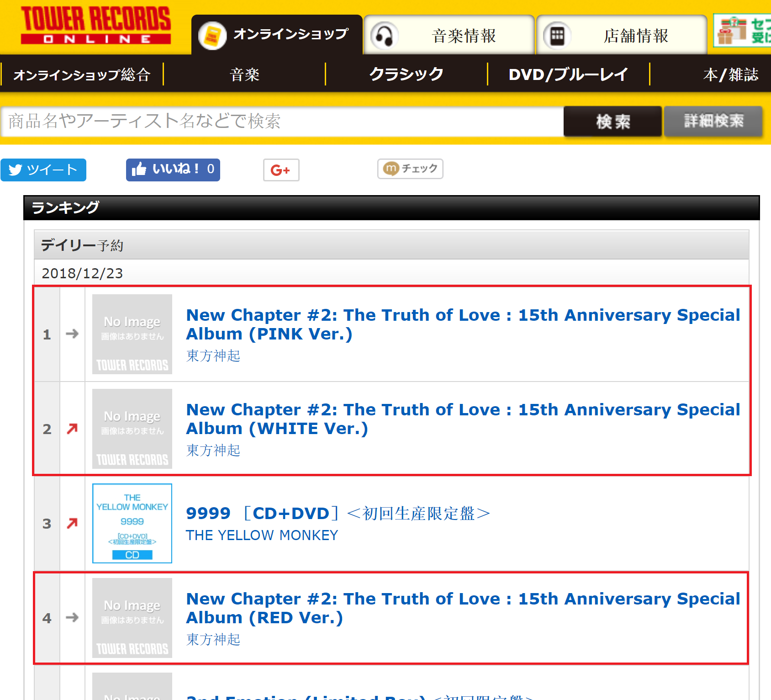Screen dimensions: 771x700
Task: Select the 音楽 category menu
Action: (244, 74)
